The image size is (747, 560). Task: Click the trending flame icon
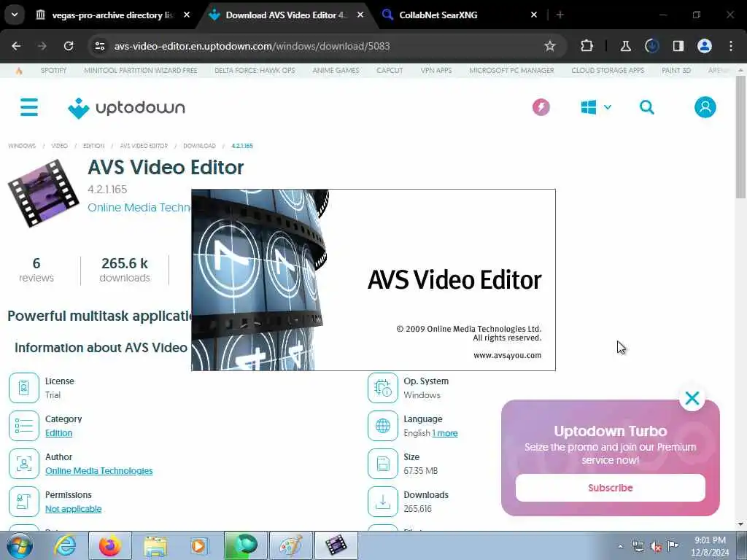[19, 71]
